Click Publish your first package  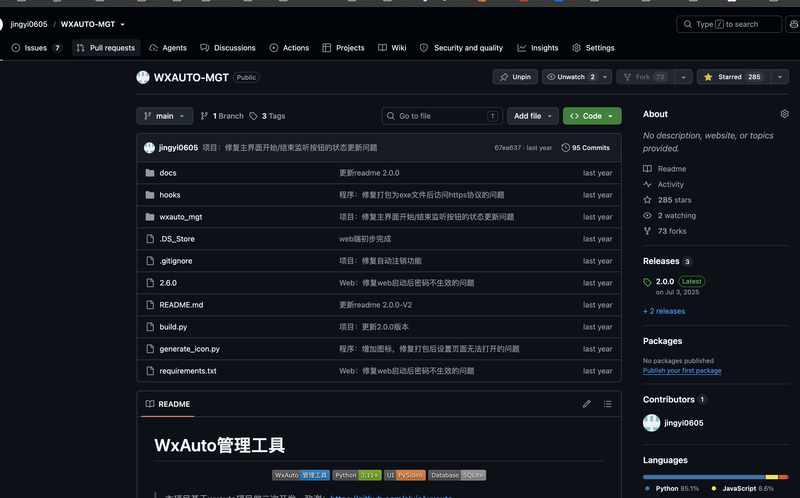(x=682, y=370)
